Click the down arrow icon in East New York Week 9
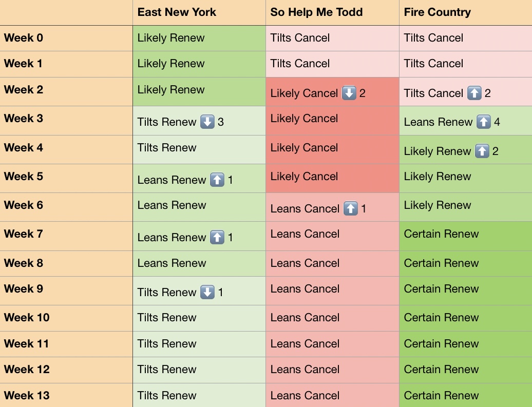Viewport: 532px width, 407px height. 207,292
